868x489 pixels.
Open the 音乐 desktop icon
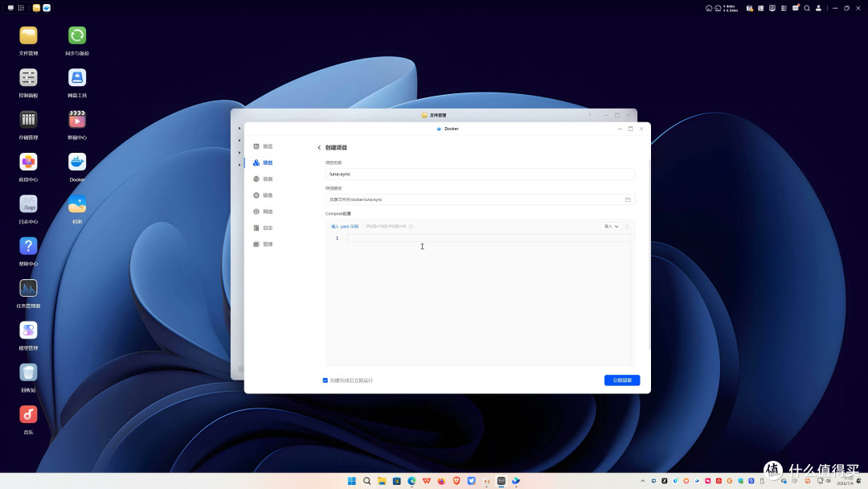28,414
